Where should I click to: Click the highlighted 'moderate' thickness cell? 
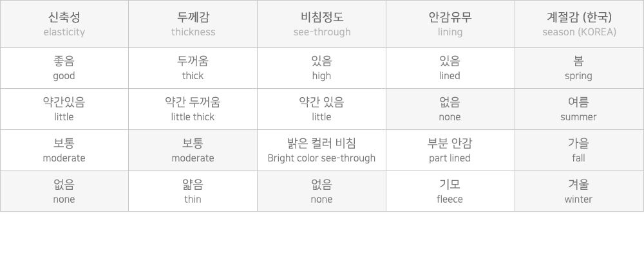[193, 150]
